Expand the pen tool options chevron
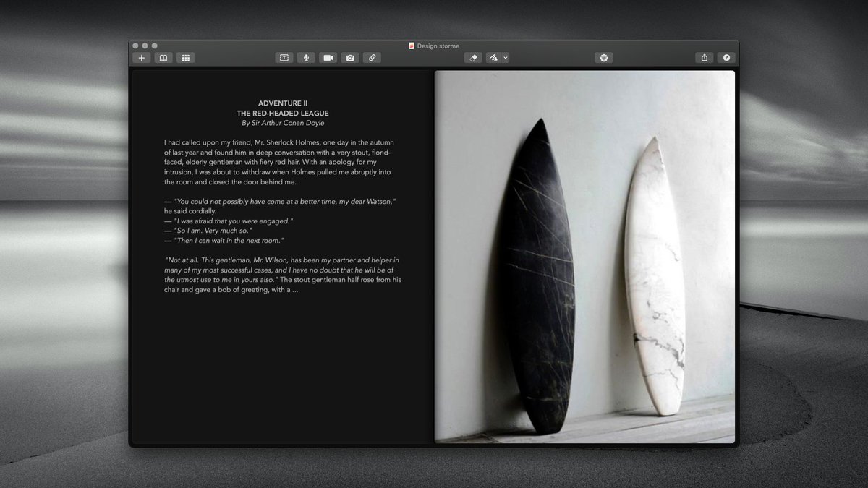The height and width of the screenshot is (488, 868). tap(506, 57)
